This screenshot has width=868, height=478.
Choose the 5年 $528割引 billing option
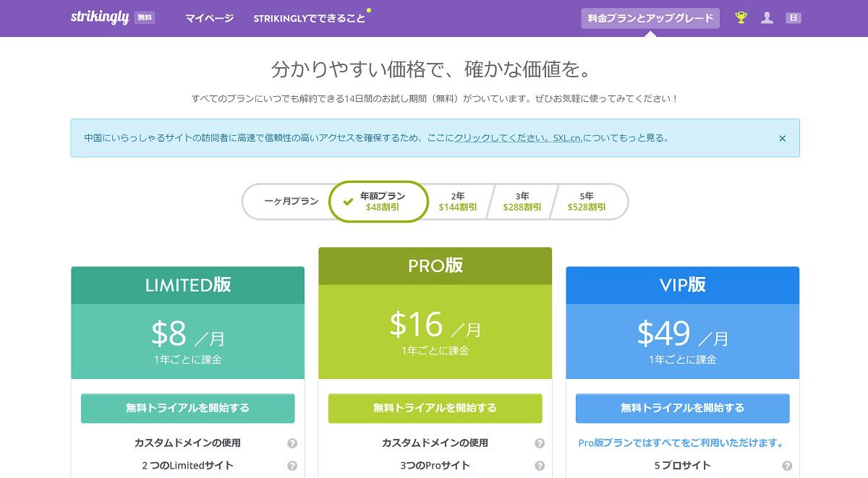point(587,201)
